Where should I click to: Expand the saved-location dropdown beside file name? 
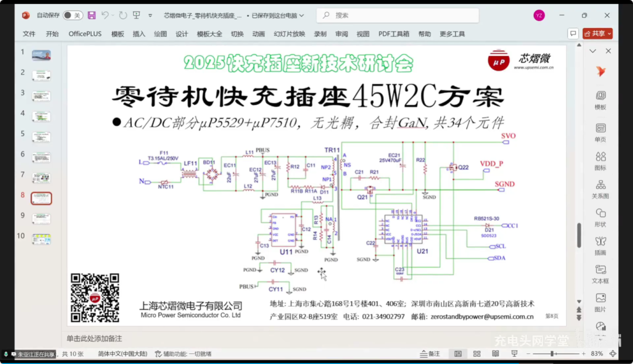coord(302,15)
